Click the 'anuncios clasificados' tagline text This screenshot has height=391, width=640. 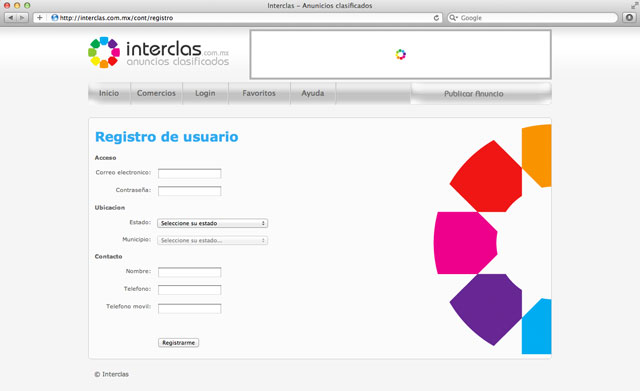point(178,62)
